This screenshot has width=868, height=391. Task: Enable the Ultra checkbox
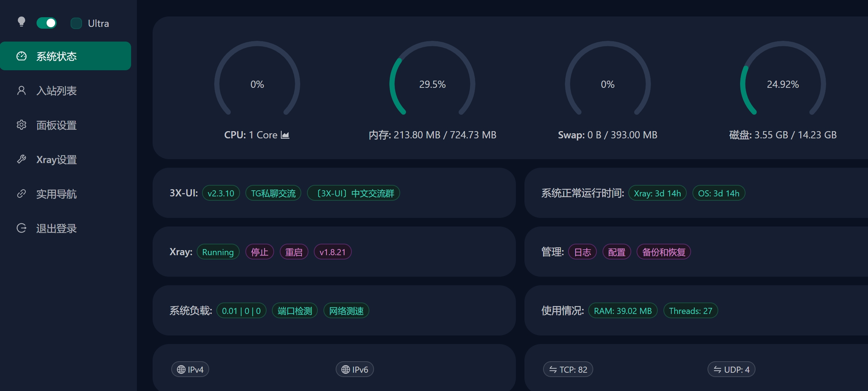click(x=76, y=23)
